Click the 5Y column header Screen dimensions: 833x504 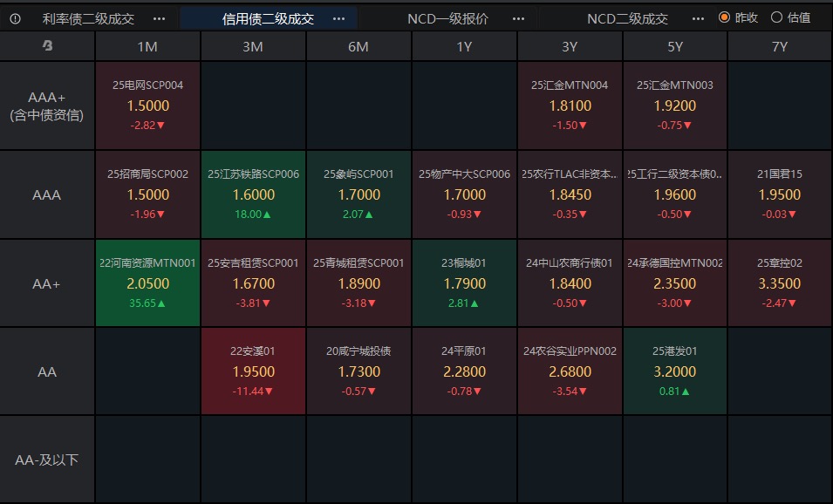675,46
